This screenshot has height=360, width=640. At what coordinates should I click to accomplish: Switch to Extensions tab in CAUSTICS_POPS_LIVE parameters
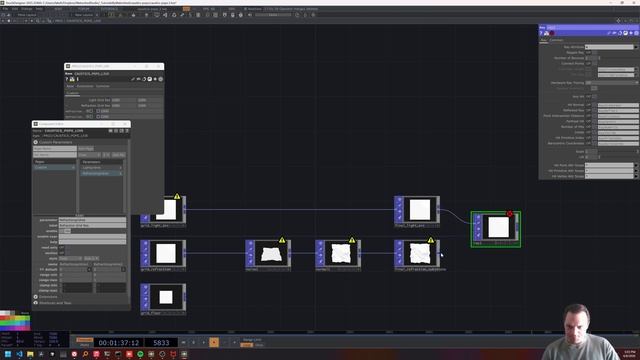(x=85, y=86)
